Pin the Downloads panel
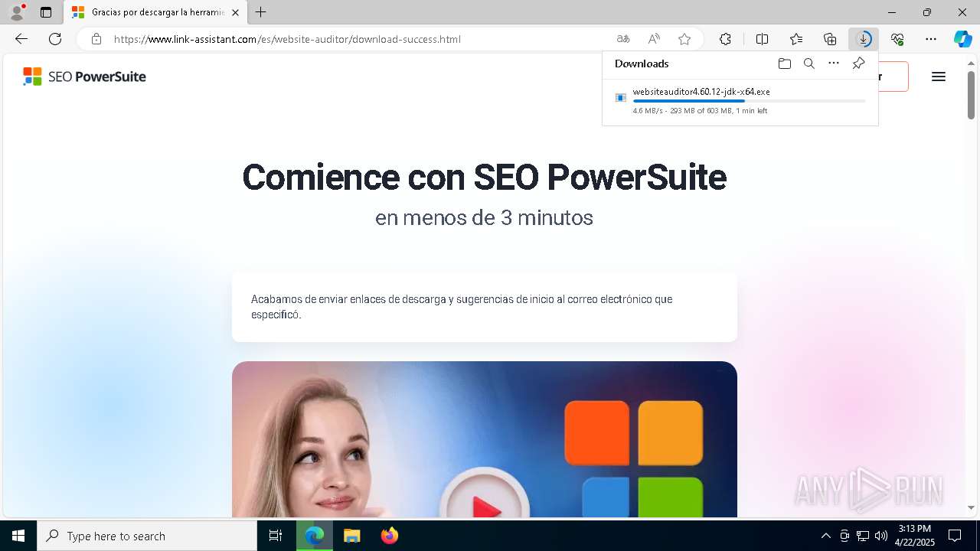Screen dimensions: 980x551 click(x=858, y=64)
